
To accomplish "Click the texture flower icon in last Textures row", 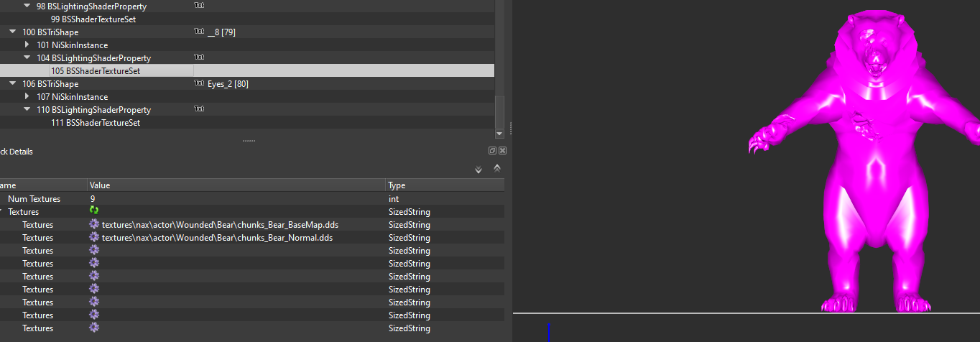I will click(94, 328).
